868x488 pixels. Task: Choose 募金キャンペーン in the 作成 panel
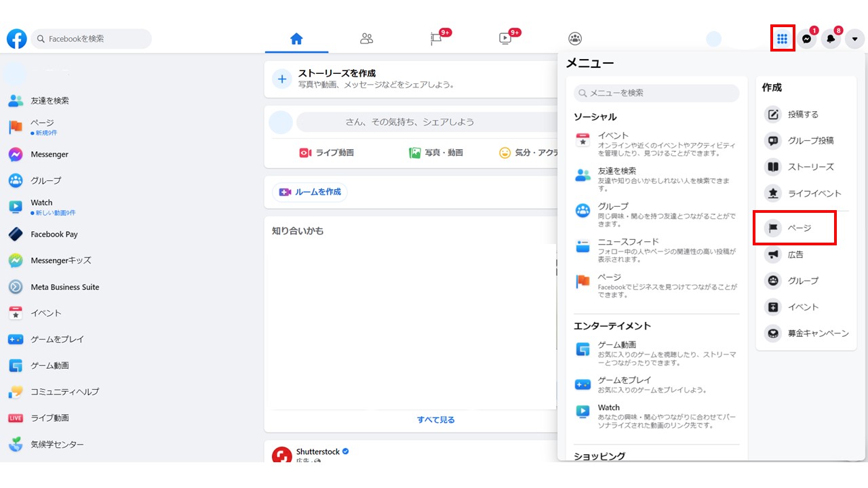[806, 333]
